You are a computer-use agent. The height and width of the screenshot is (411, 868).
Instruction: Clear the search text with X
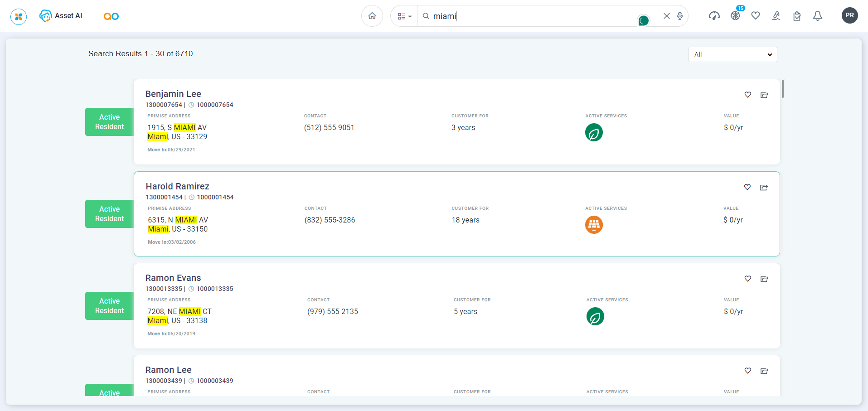(x=666, y=16)
